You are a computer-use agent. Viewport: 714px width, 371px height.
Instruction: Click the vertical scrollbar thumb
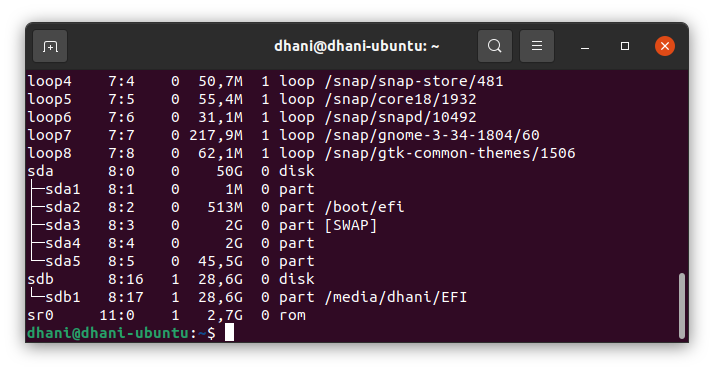click(682, 305)
